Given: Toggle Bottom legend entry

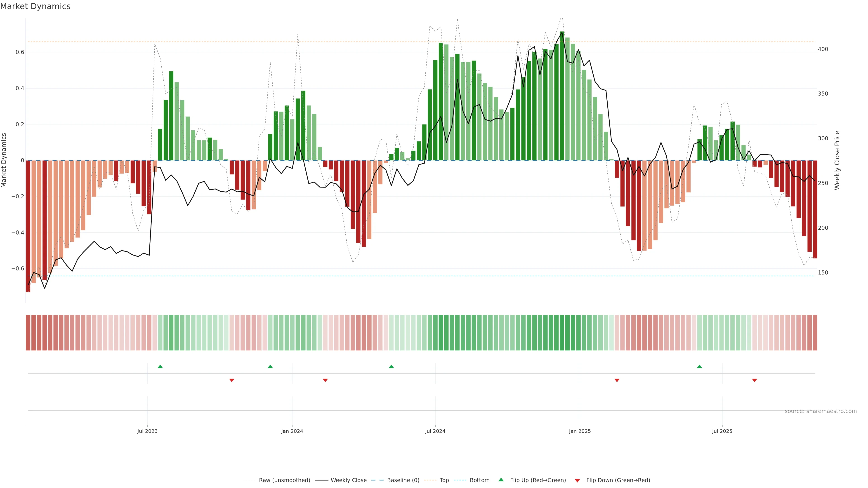Looking at the screenshot, I should pos(479,480).
